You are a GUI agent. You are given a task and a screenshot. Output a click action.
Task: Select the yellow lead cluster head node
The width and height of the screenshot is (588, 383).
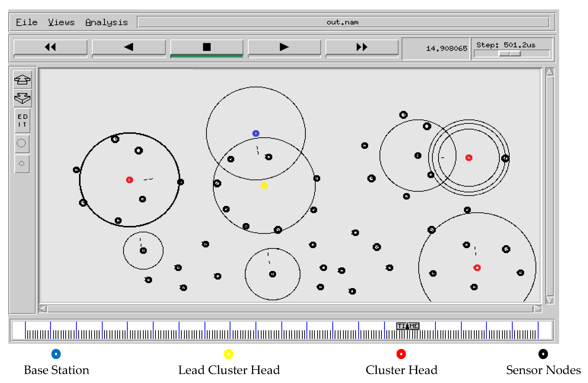point(264,186)
